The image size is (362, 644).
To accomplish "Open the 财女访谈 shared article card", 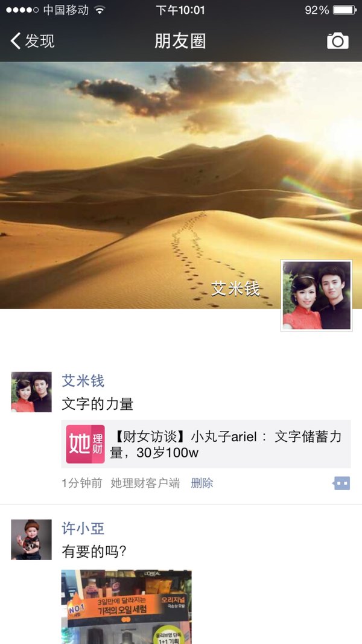I will (x=206, y=444).
